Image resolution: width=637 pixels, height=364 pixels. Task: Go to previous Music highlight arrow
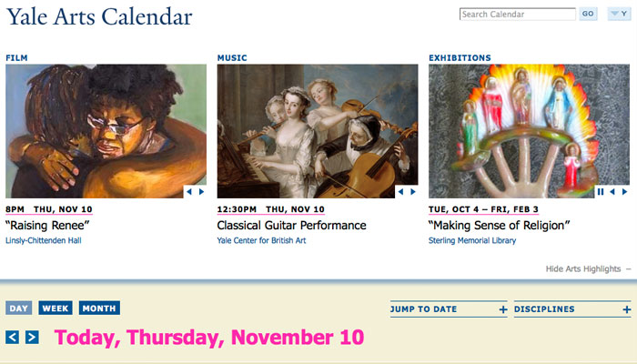click(x=400, y=192)
